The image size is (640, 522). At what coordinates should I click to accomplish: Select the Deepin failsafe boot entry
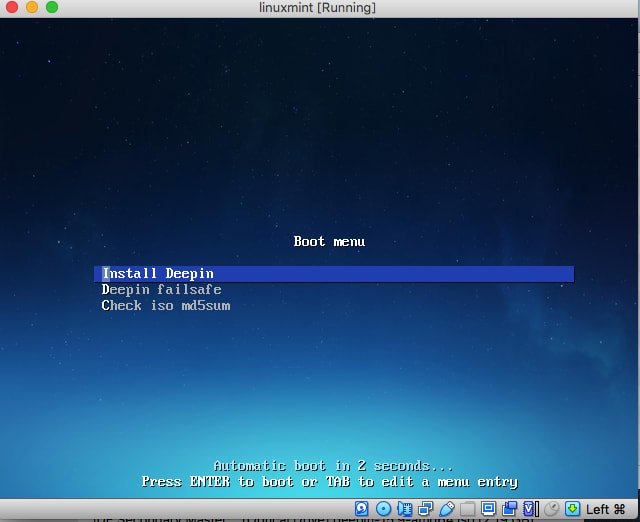coord(162,290)
